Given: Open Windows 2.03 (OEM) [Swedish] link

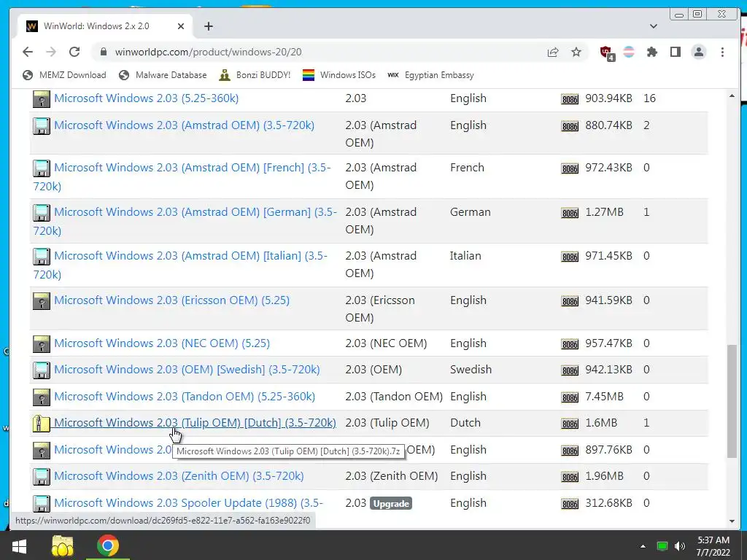Looking at the screenshot, I should (x=187, y=370).
